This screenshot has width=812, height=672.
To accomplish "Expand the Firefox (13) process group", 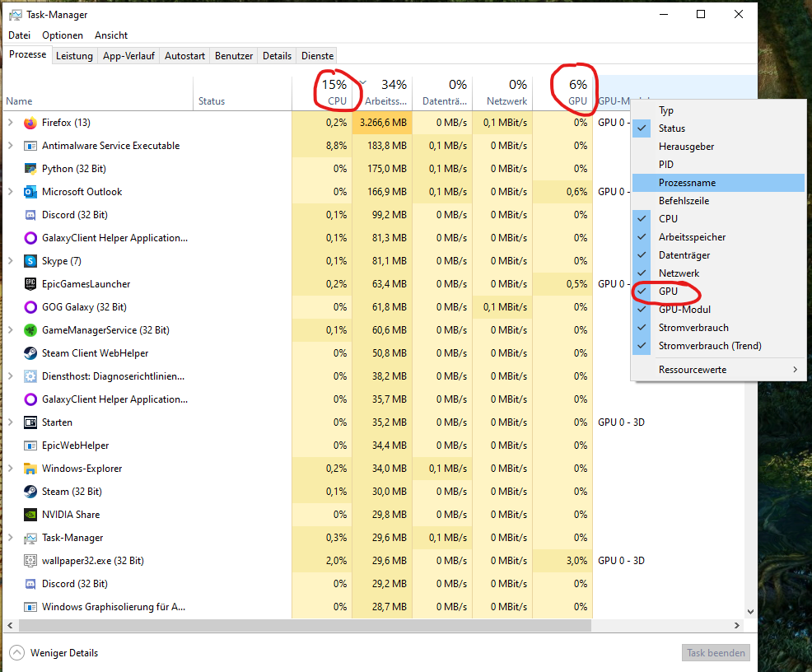I will (x=10, y=123).
